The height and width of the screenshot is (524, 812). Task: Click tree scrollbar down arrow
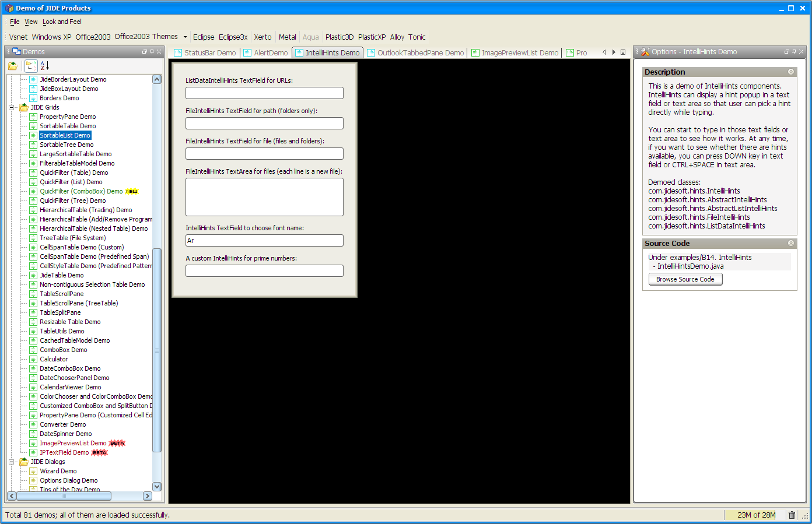click(157, 486)
